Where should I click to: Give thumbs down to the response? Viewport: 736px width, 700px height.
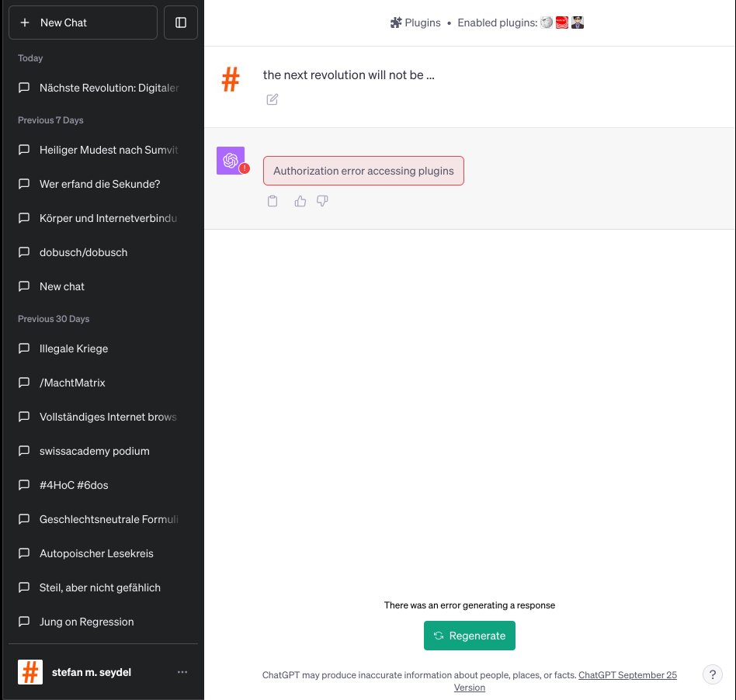click(322, 201)
